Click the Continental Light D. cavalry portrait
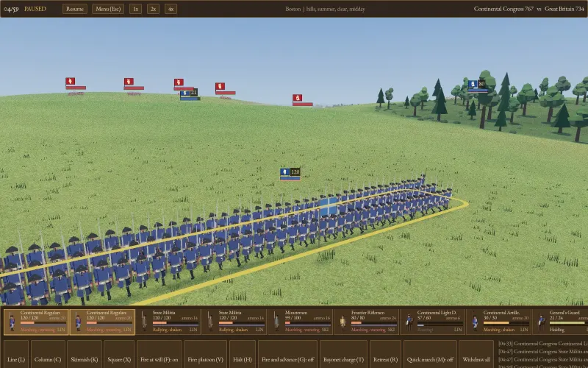 click(x=409, y=322)
